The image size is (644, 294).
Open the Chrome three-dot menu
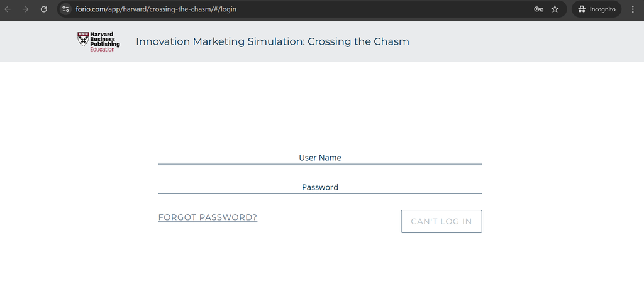[x=633, y=9]
